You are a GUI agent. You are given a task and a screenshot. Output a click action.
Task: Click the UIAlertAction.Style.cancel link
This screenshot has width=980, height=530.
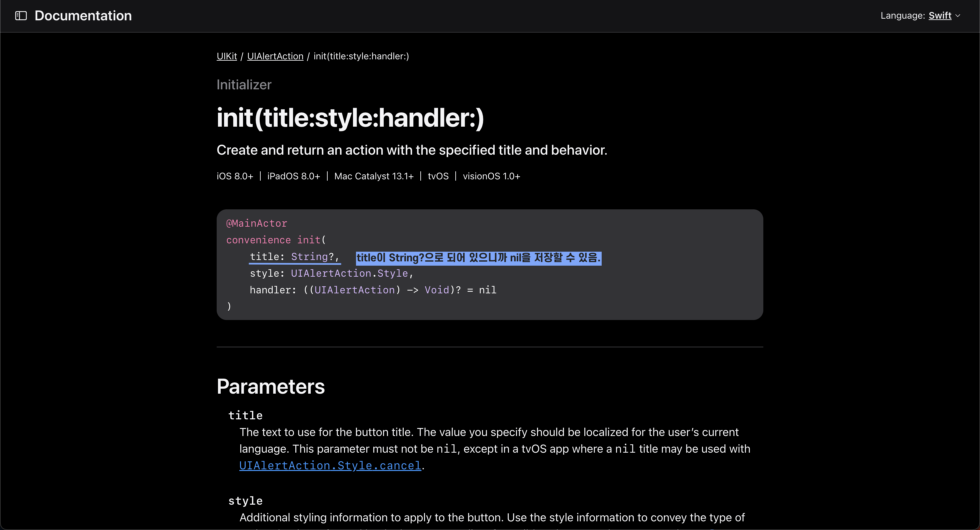[330, 465]
